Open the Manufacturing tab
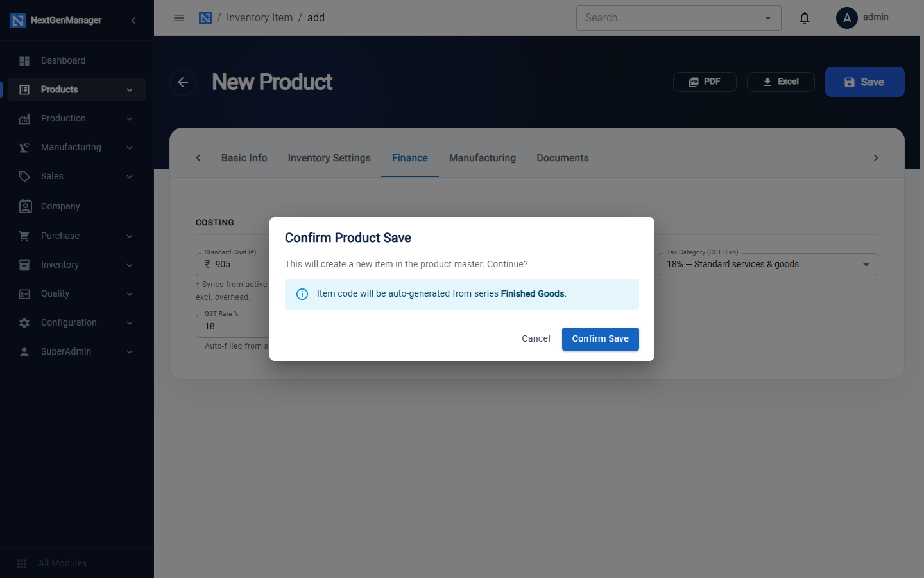 tap(483, 158)
